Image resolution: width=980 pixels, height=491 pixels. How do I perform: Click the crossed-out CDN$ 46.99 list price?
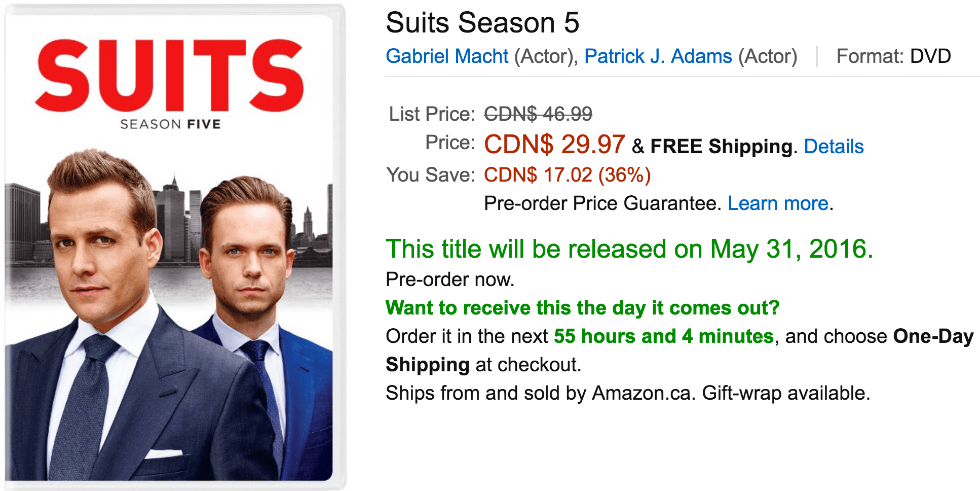[x=538, y=114]
